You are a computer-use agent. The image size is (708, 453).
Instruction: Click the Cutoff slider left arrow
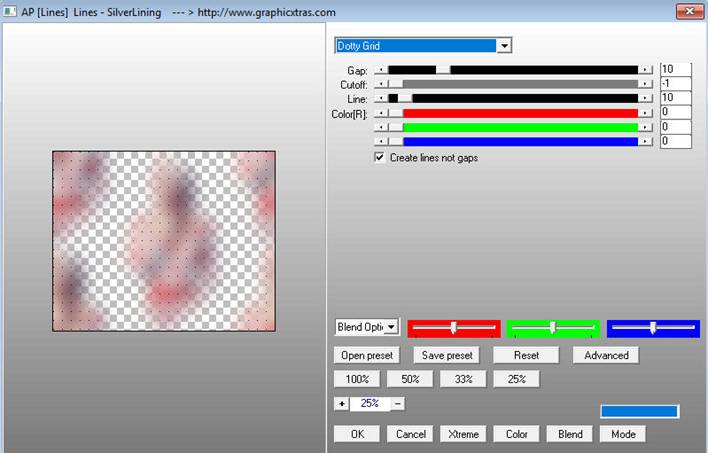pyautogui.click(x=380, y=84)
